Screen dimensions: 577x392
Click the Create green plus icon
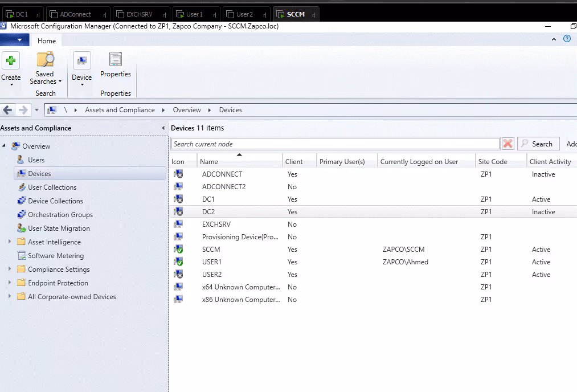(11, 60)
